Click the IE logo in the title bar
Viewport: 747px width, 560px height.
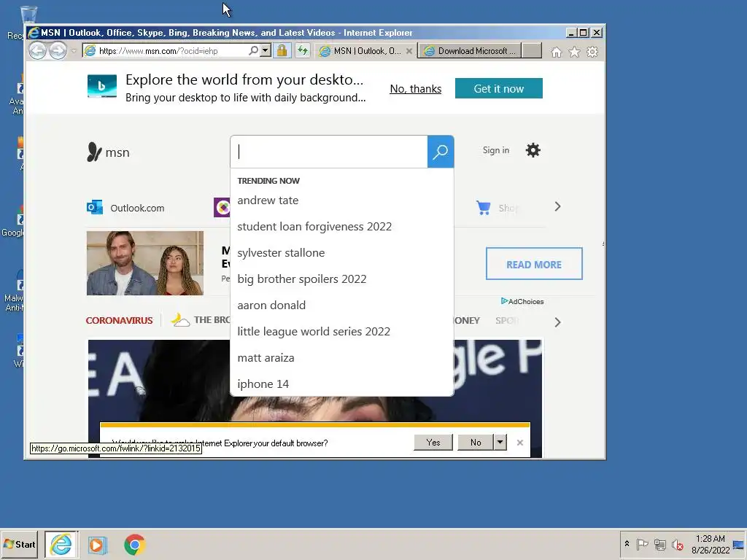(x=34, y=32)
